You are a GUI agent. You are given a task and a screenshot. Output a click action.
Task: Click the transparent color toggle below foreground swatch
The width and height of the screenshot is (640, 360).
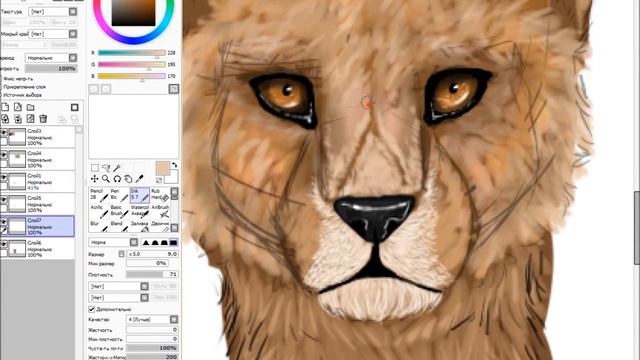pos(159,180)
